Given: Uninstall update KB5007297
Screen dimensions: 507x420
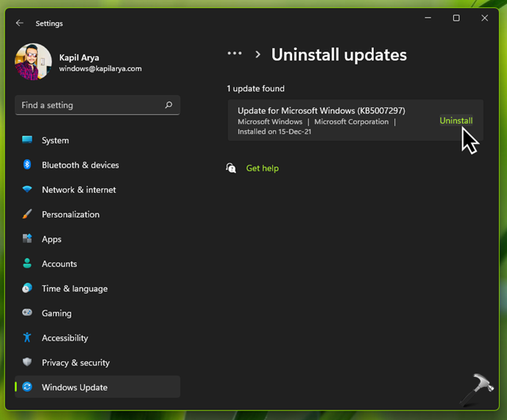Looking at the screenshot, I should (x=455, y=121).
